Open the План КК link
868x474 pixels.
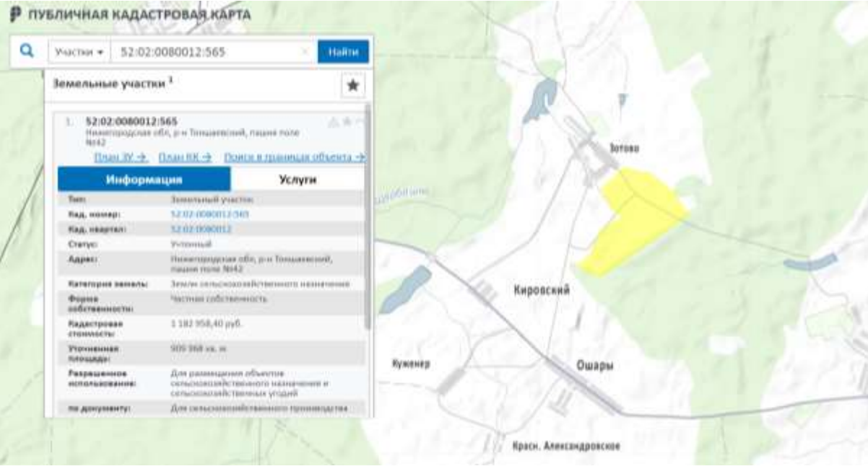coord(185,157)
